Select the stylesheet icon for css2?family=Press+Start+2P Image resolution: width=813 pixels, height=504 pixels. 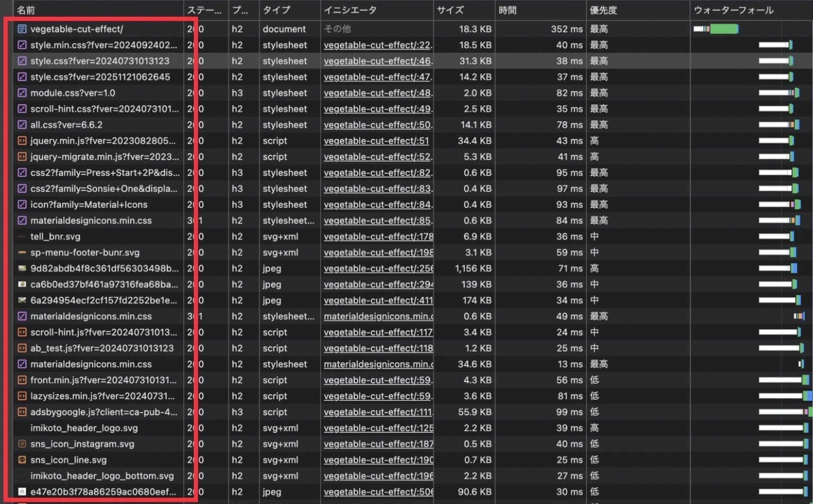[x=22, y=173]
